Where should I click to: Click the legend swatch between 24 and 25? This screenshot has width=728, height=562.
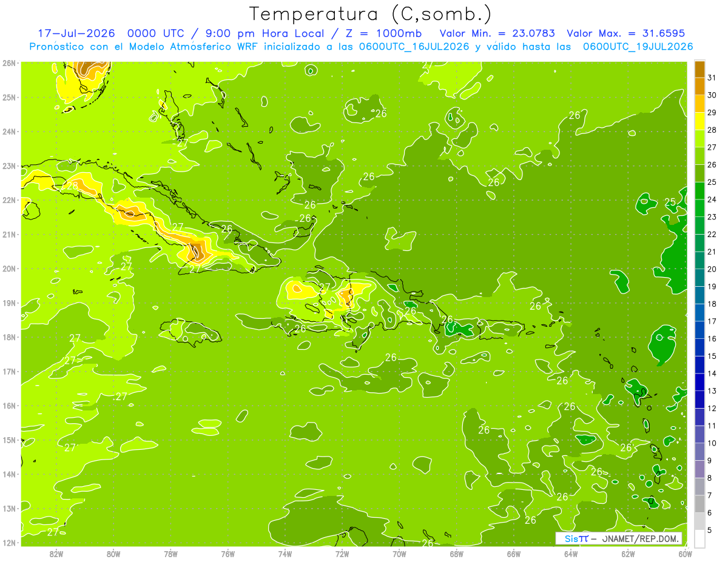tap(699, 190)
